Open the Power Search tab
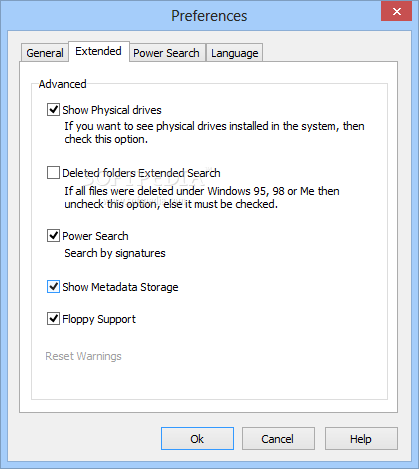 pos(167,53)
